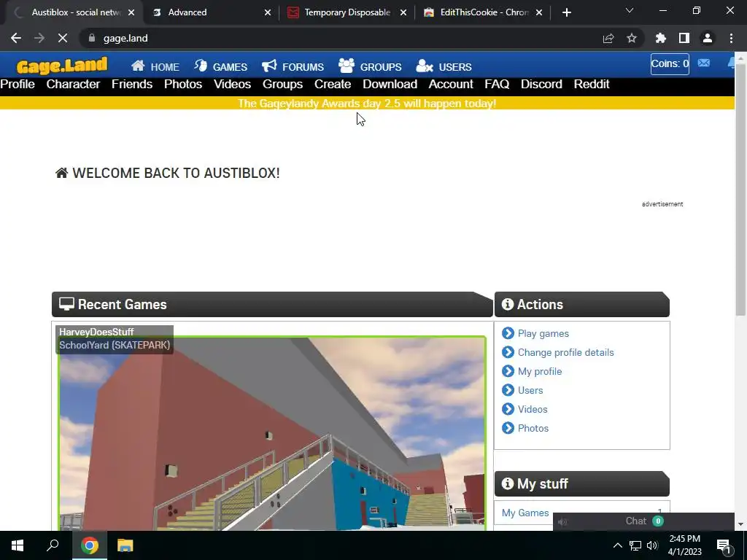The height and width of the screenshot is (560, 747).
Task: Open HarveyDoesStuff creator name
Action: (96, 332)
